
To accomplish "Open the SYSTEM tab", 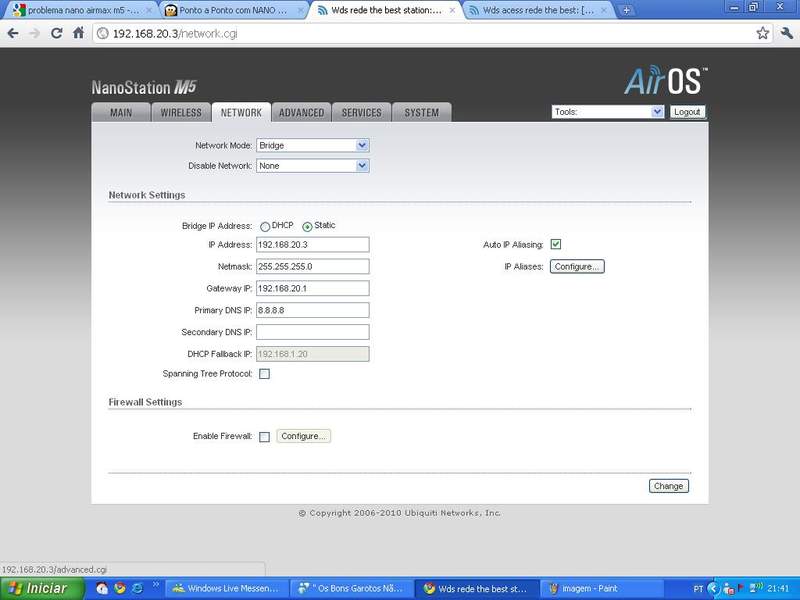I will click(x=422, y=112).
